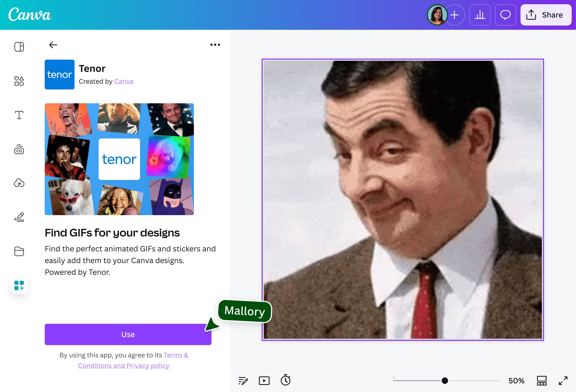Screen dimensions: 576x392
Task: Go back with the left arrow
Action: [53, 45]
